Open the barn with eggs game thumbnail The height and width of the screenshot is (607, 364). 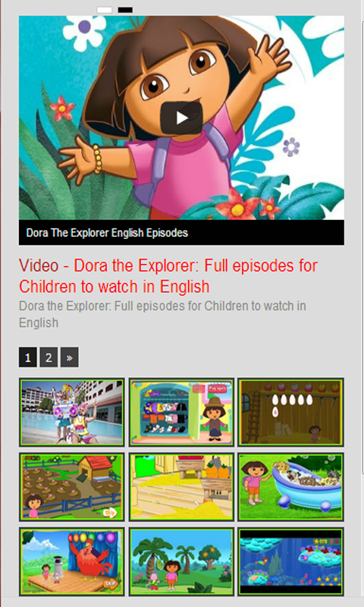click(291, 412)
